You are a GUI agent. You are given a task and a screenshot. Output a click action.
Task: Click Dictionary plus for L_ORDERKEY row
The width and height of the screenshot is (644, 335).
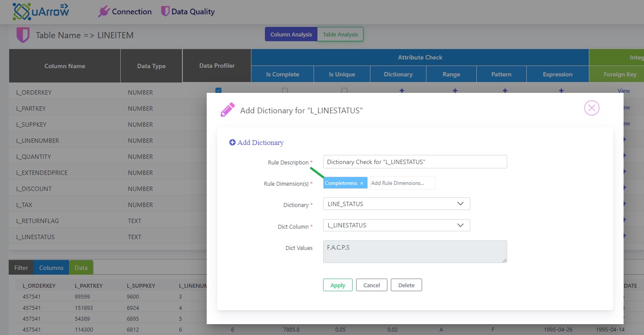pos(402,91)
